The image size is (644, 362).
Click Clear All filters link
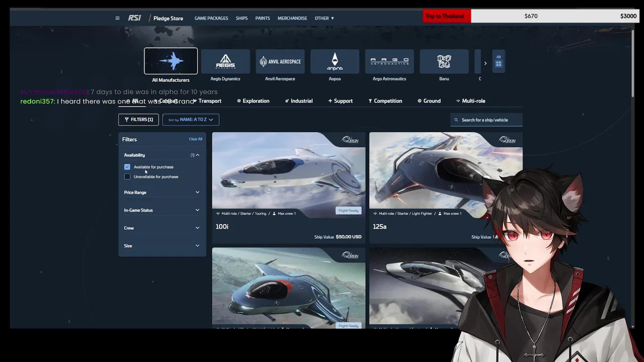(196, 139)
